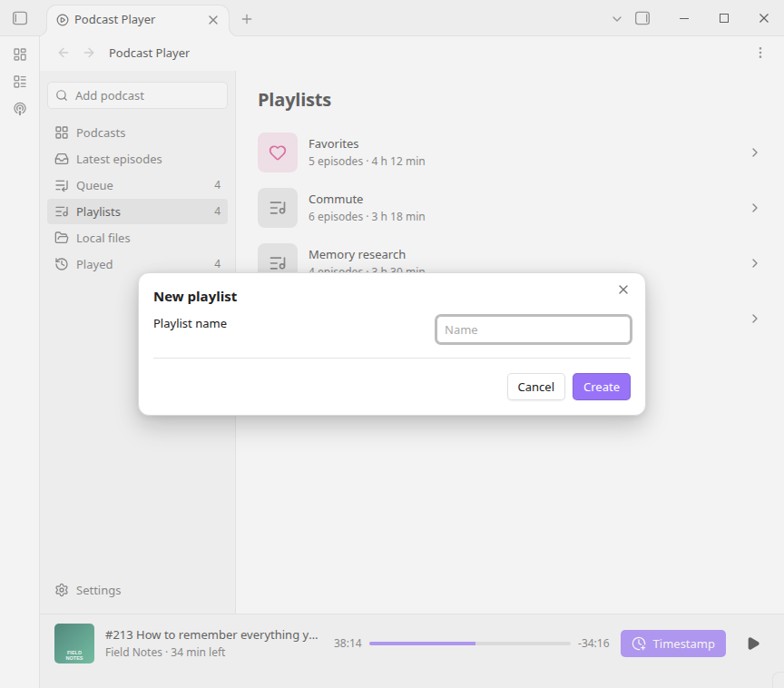Image resolution: width=784 pixels, height=688 pixels.
Task: Expand Memory research playlist chevron
Action: point(754,263)
